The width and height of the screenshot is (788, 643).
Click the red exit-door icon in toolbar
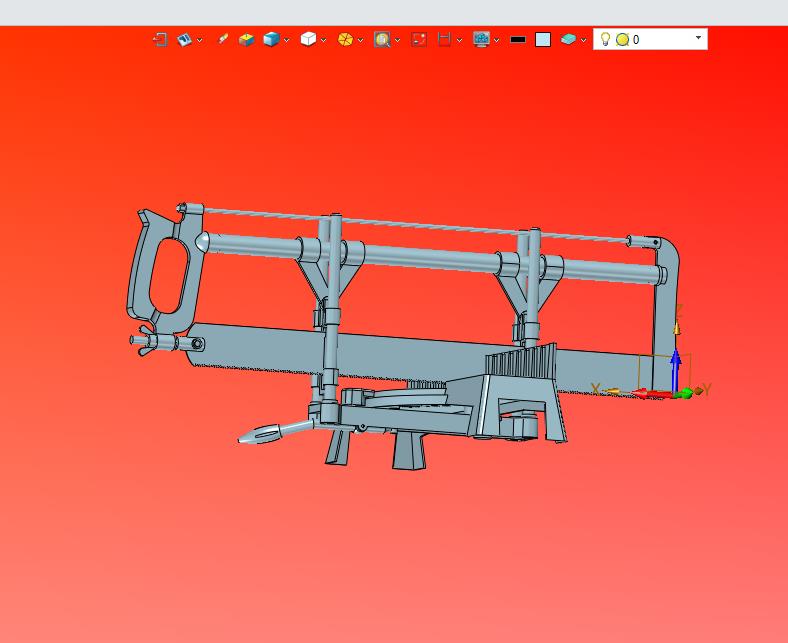click(160, 39)
